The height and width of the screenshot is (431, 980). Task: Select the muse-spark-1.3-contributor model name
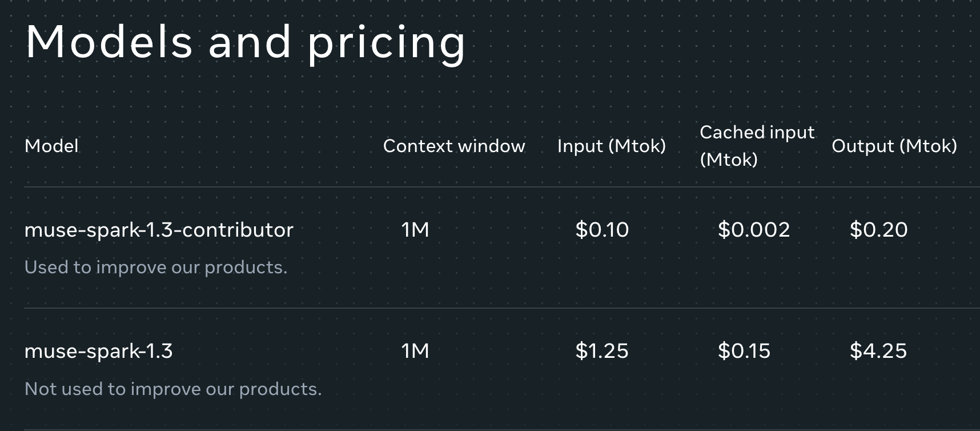pyautogui.click(x=159, y=230)
